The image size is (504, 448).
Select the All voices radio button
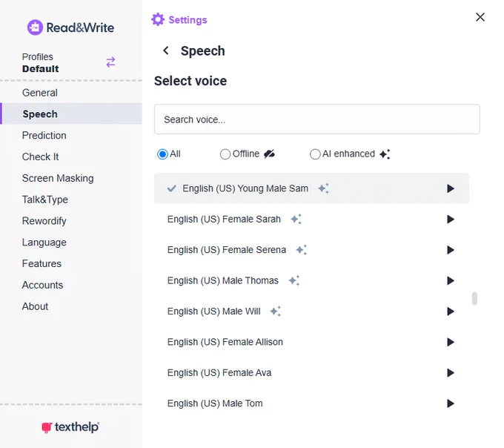click(162, 154)
